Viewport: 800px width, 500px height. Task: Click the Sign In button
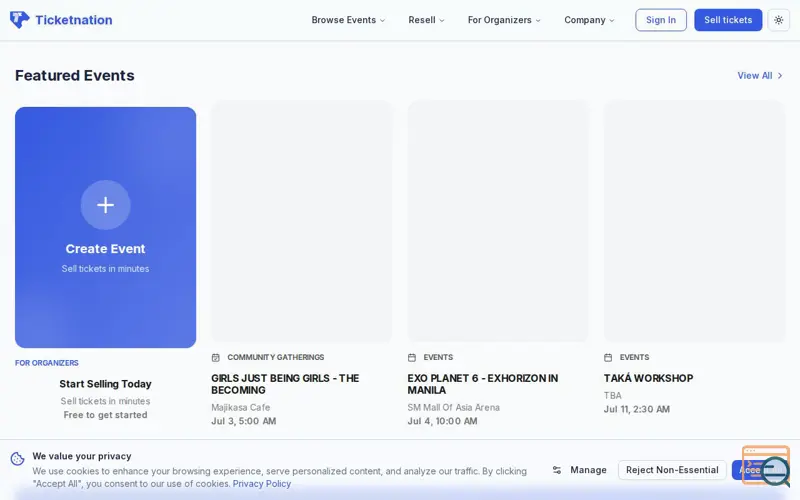661,20
